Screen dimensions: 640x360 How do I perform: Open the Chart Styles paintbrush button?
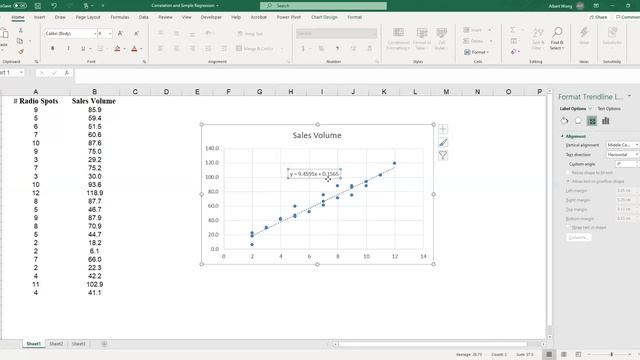click(443, 142)
